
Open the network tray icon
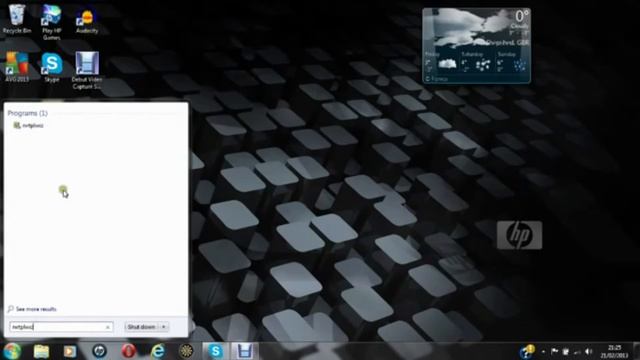pyautogui.click(x=577, y=351)
